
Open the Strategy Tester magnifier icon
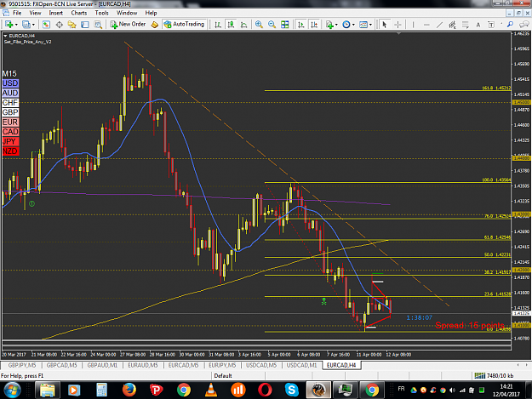pyautogui.click(x=98, y=25)
